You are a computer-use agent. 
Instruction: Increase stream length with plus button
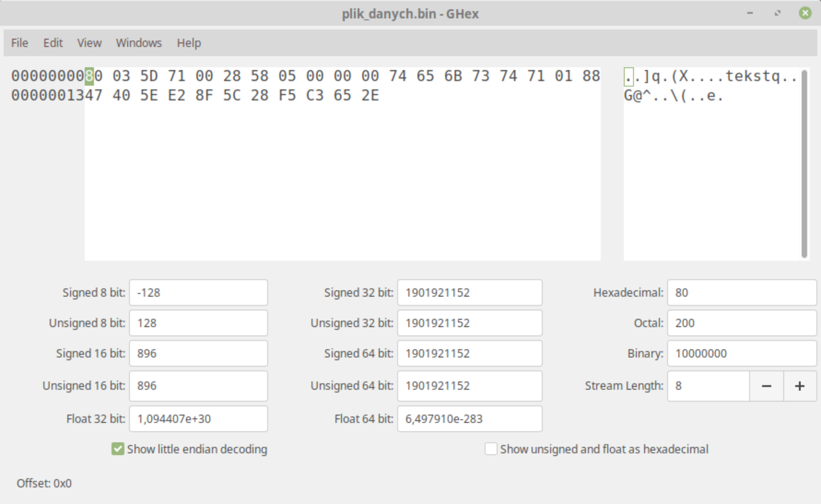(x=800, y=386)
